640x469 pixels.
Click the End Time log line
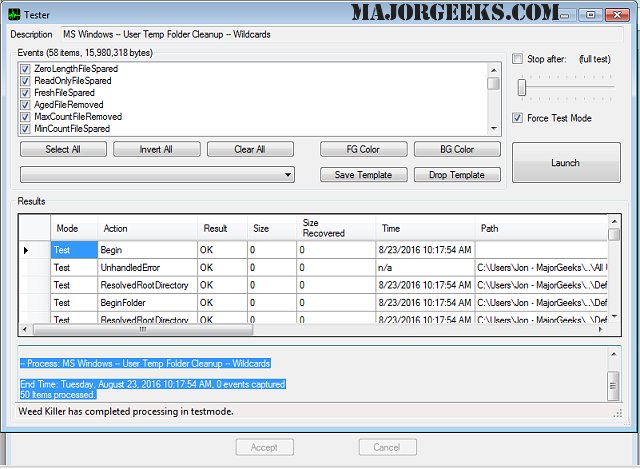tap(153, 384)
